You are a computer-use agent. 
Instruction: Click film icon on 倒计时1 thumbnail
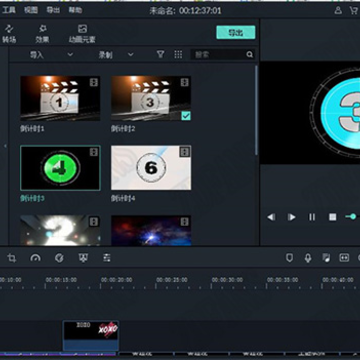[x=94, y=82]
